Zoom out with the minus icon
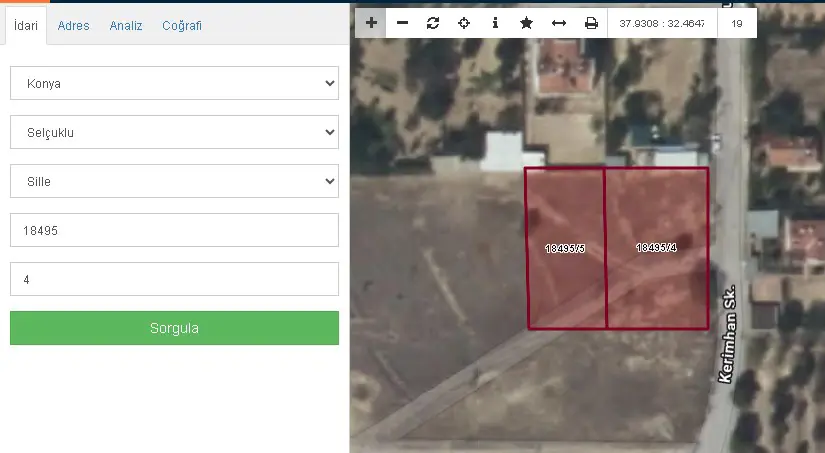The height and width of the screenshot is (453, 825). click(403, 23)
